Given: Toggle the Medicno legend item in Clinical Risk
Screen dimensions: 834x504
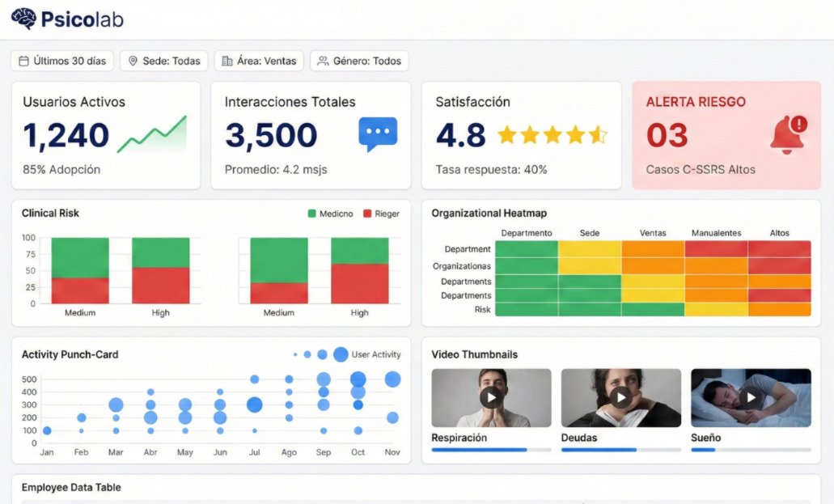Looking at the screenshot, I should 331,213.
